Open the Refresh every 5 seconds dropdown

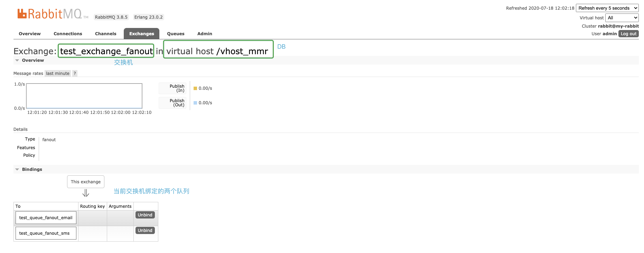pyautogui.click(x=607, y=8)
